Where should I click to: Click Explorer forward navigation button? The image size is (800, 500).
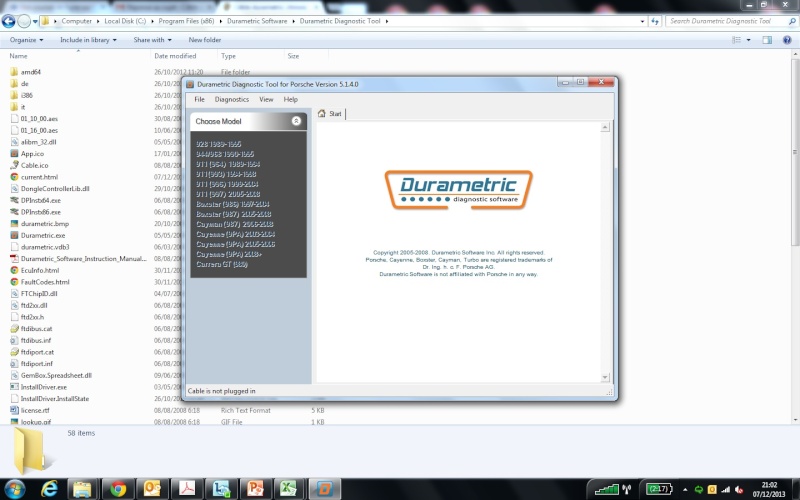pyautogui.click(x=24, y=21)
